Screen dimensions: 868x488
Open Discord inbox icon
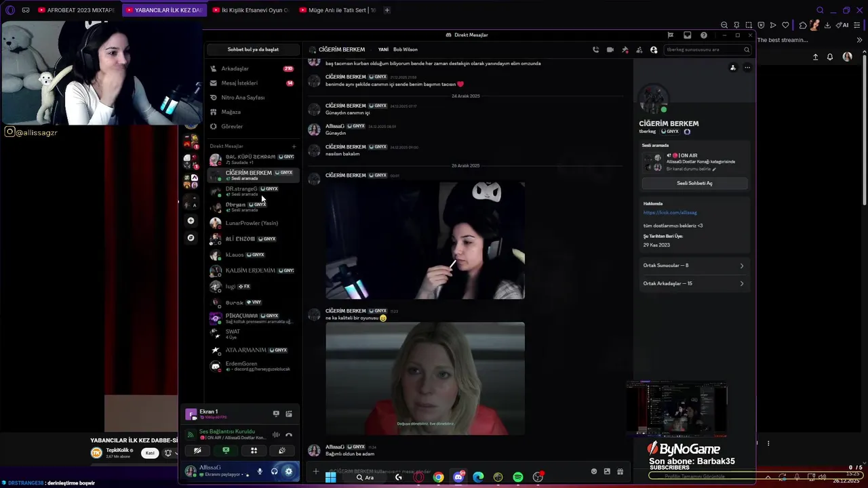pos(687,35)
